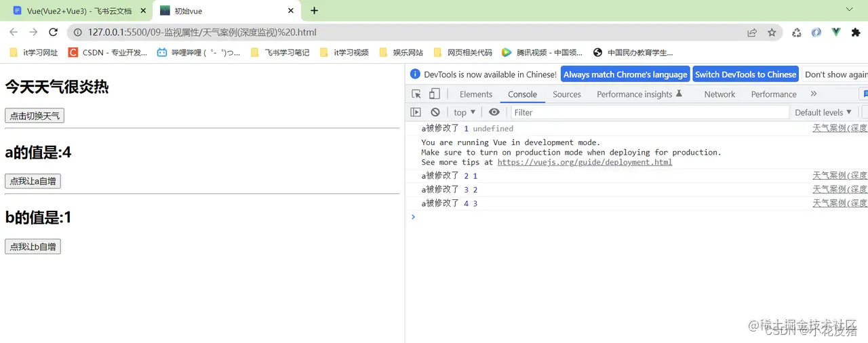Activate the inspect element picker
The width and height of the screenshot is (868, 343).
pos(417,94)
